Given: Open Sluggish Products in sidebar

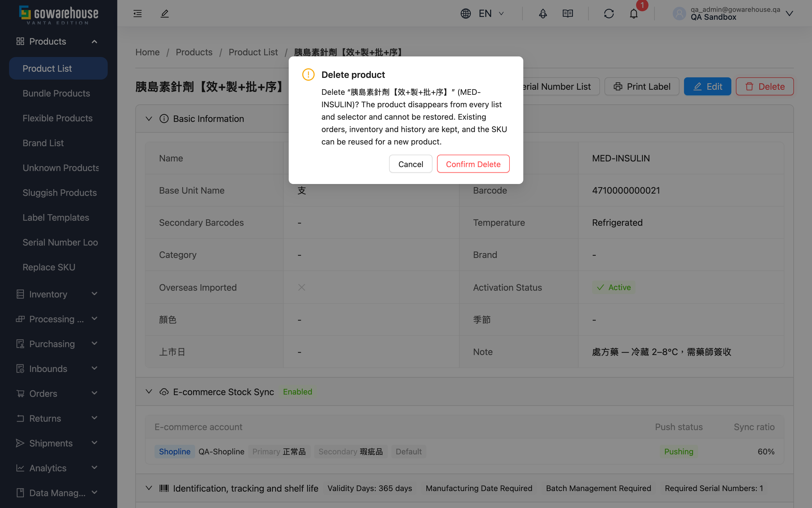Looking at the screenshot, I should tap(58, 192).
